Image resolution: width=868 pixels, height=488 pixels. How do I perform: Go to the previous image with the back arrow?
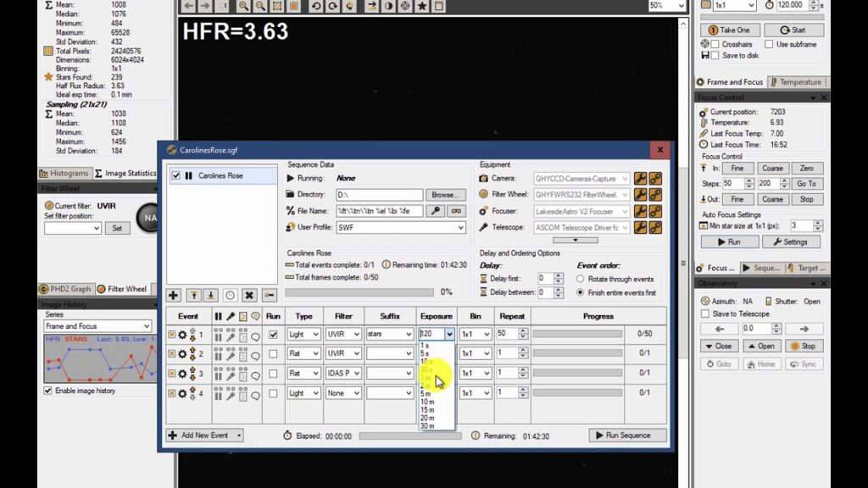click(188, 6)
